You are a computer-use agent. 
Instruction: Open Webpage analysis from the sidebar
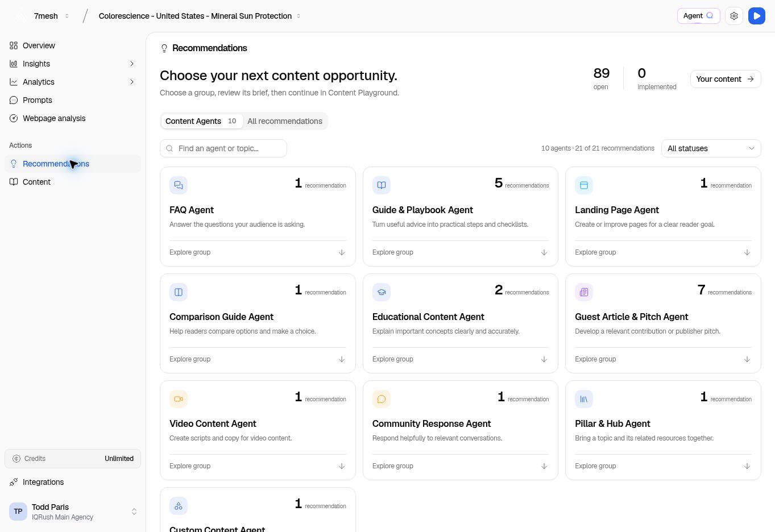73,118
